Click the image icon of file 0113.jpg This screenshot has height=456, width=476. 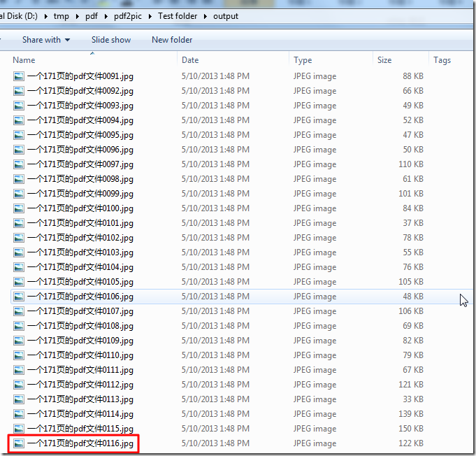click(x=18, y=399)
